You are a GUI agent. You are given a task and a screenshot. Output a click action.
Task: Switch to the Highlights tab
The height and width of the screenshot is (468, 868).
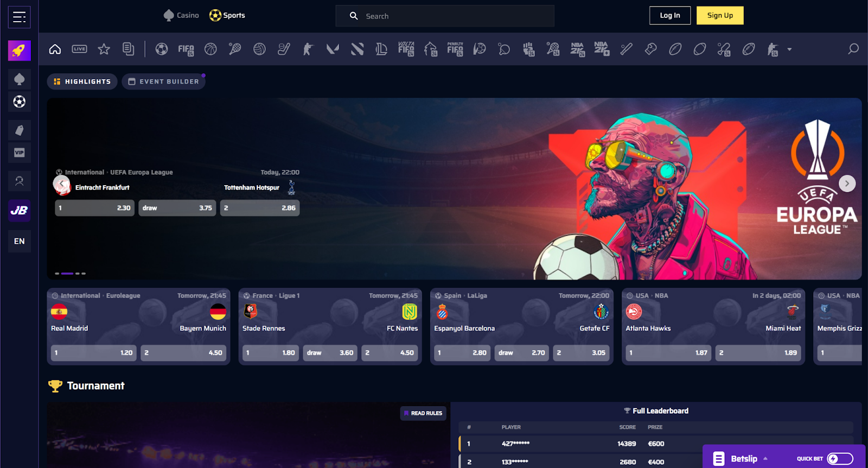click(82, 81)
